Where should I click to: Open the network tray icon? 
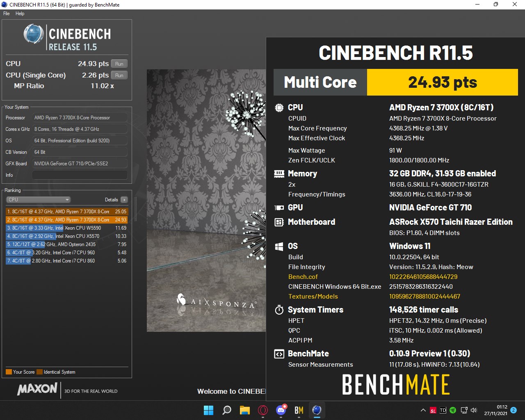tap(464, 410)
